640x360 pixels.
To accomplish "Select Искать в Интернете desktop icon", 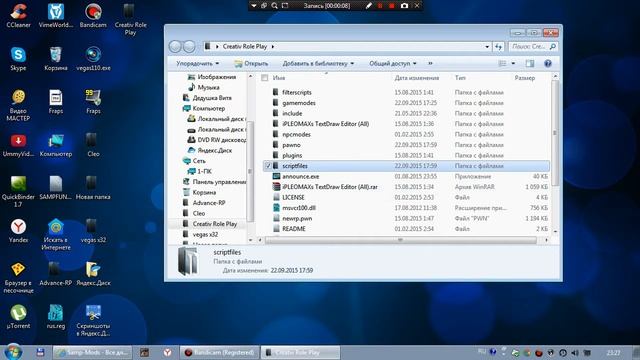I will [x=56, y=235].
